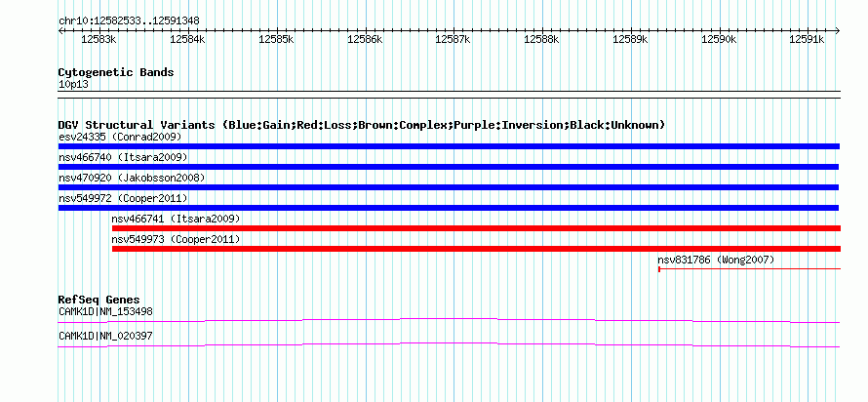868x402 pixels.
Task: Click the nsv831786 (Wong2007) variant label
Action: (716, 260)
